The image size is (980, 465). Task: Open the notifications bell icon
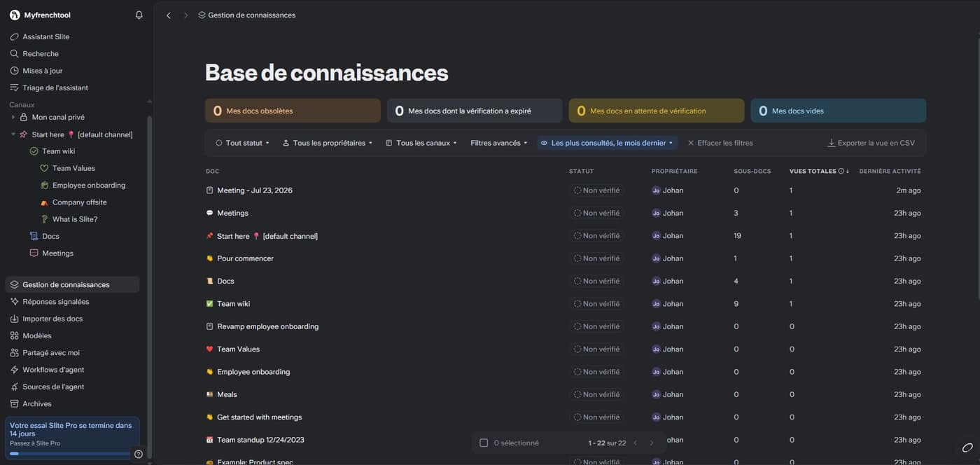coord(139,15)
